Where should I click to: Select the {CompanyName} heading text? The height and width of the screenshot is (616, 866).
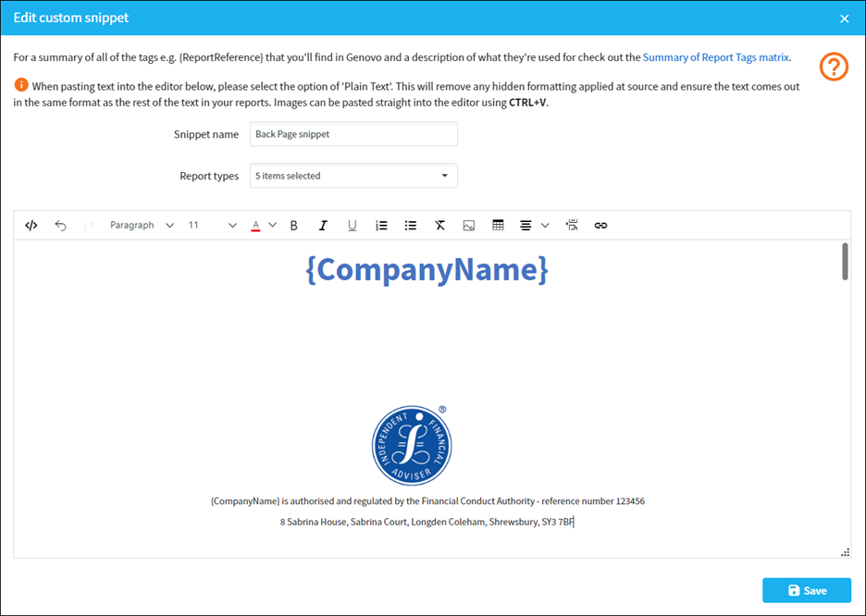pyautogui.click(x=427, y=269)
